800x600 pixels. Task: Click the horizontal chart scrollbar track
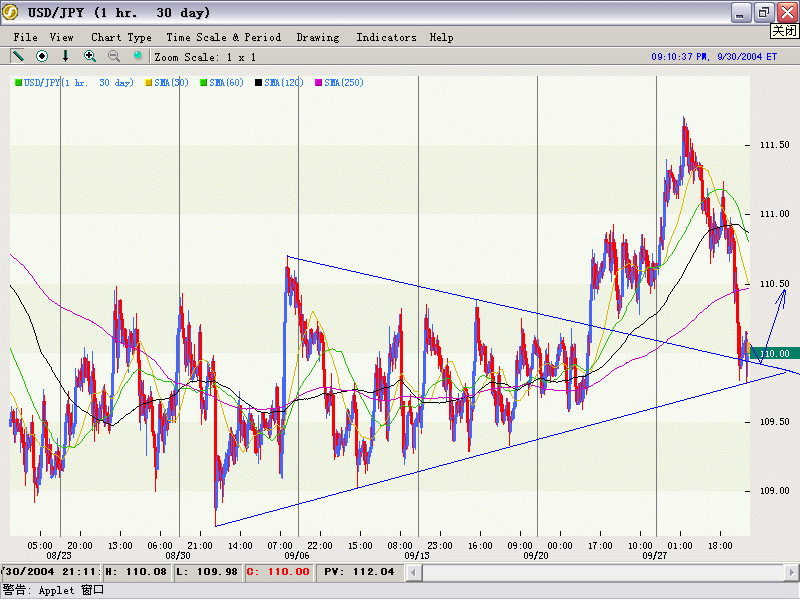tap(600, 572)
